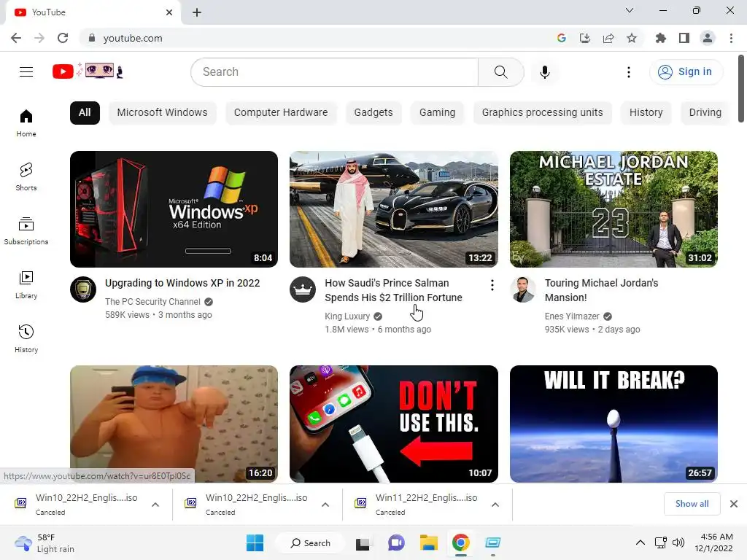Select the Driving chip
Image resolution: width=747 pixels, height=560 pixels.
(705, 113)
